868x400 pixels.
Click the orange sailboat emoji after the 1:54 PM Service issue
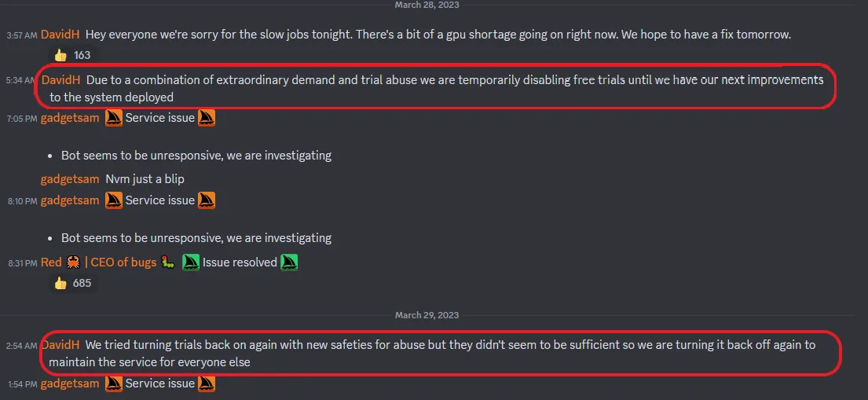pyautogui.click(x=207, y=383)
